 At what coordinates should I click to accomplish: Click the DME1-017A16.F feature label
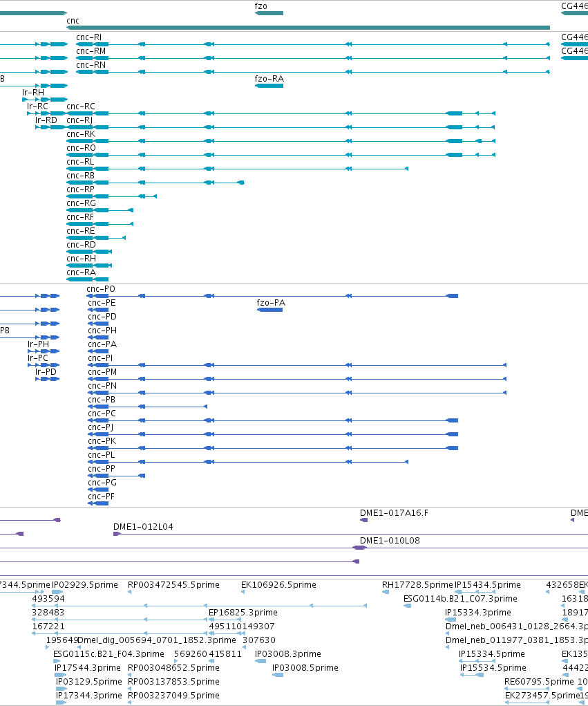tap(394, 513)
